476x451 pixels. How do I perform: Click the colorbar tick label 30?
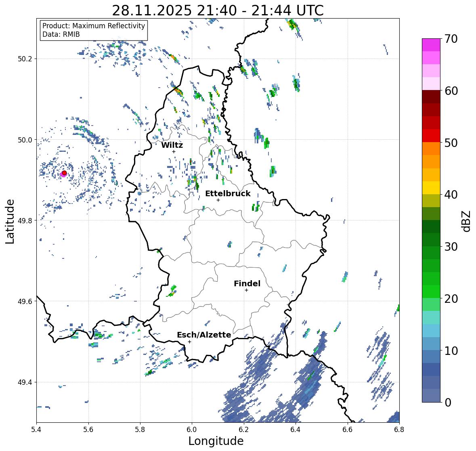pyautogui.click(x=451, y=246)
